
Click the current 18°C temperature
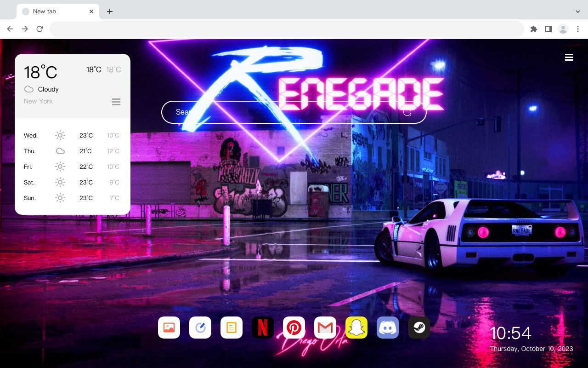(x=40, y=72)
